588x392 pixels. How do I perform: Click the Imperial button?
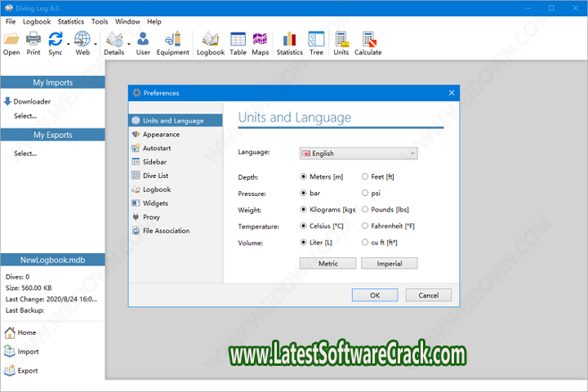pos(395,263)
